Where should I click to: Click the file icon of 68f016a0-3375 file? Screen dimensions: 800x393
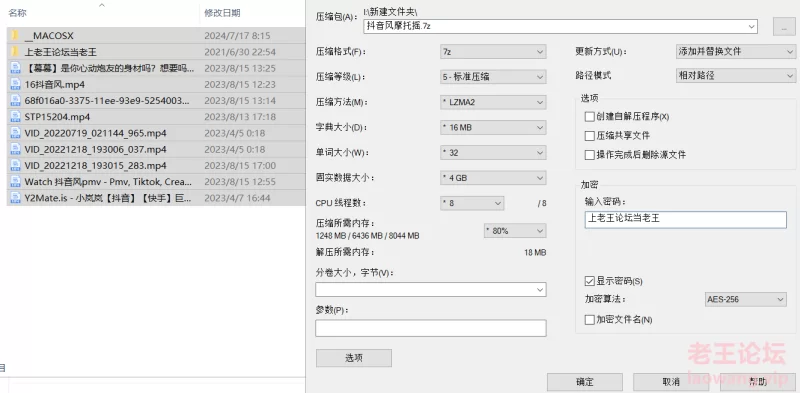point(15,101)
